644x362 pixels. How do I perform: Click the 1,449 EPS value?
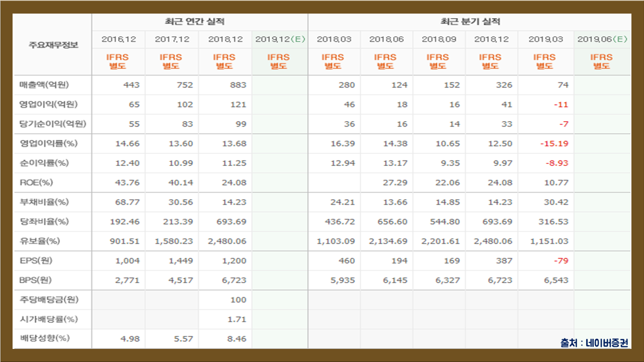pos(181,260)
